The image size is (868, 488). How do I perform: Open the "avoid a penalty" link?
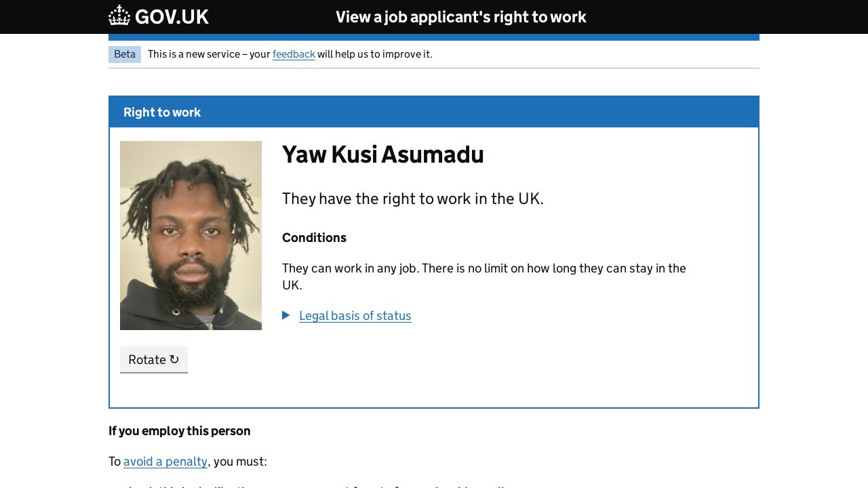(x=165, y=462)
